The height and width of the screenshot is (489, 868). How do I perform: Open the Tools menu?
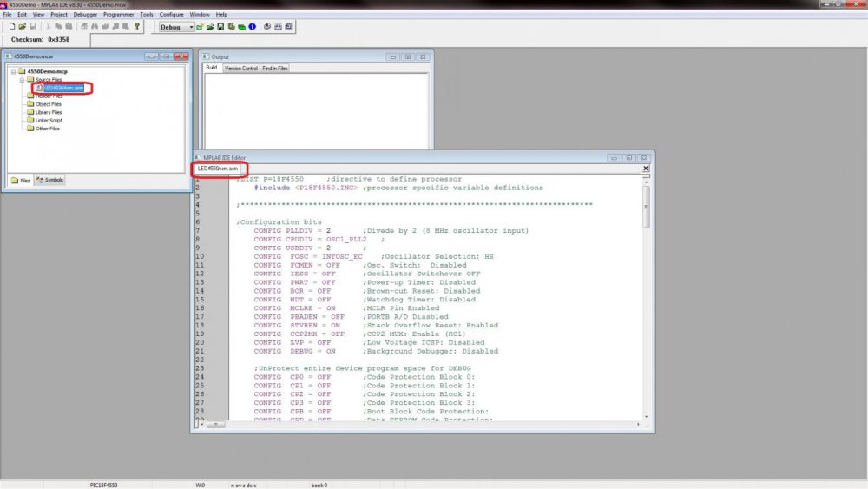click(146, 15)
